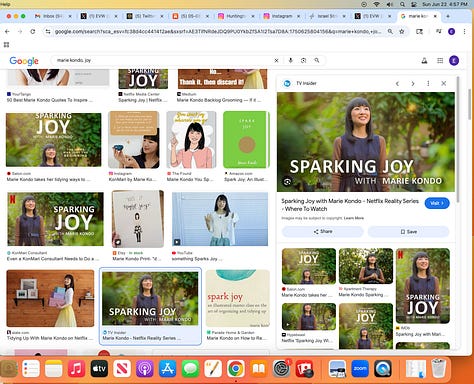Bookmark this page with the star icon

tap(402, 32)
